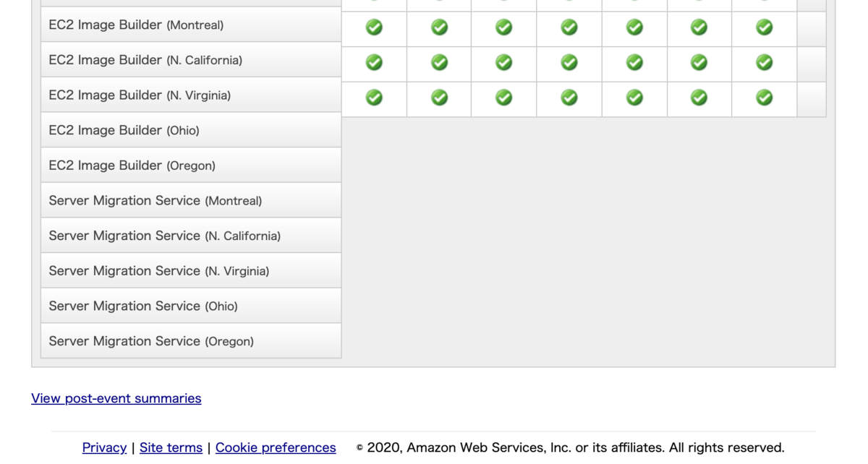Select EC2 Image Builder (Oregon) row

191,166
